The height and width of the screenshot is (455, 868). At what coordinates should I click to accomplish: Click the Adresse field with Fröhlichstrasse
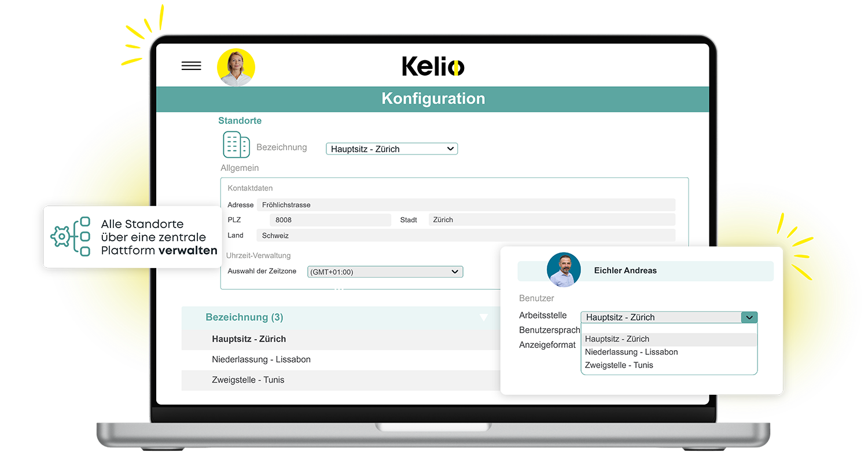[x=466, y=205]
